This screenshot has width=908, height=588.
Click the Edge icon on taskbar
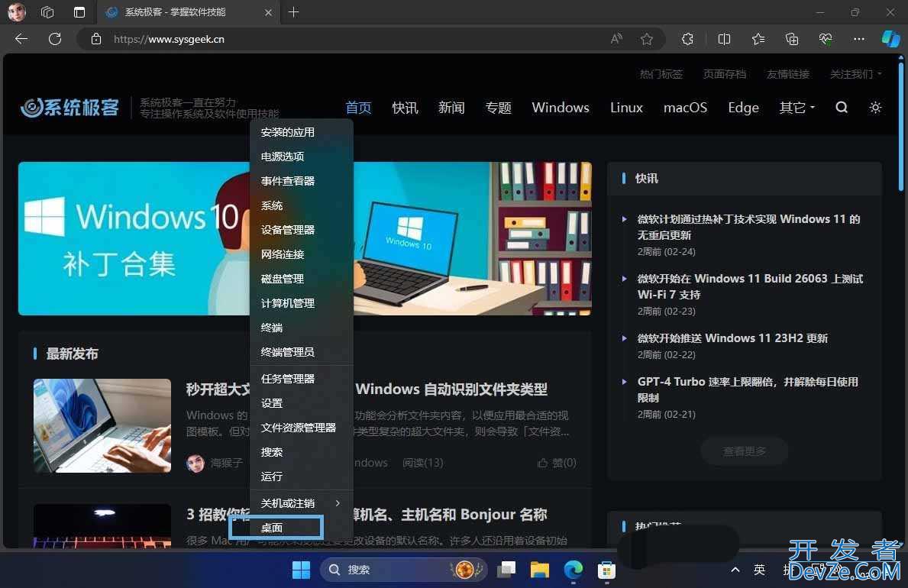click(x=574, y=570)
